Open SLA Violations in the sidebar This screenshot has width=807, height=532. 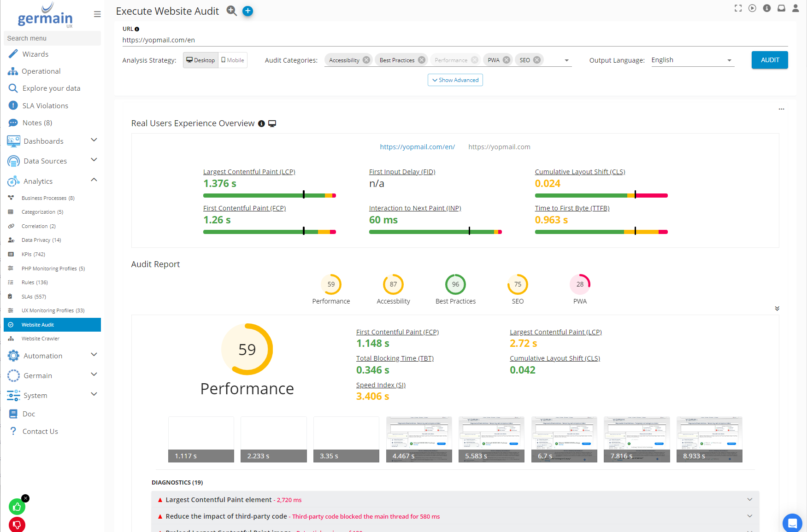pyautogui.click(x=45, y=106)
